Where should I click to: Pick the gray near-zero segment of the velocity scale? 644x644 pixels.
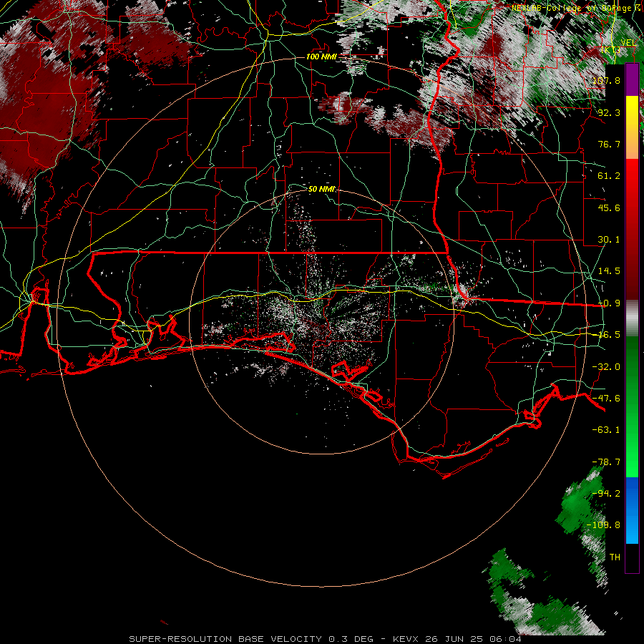[x=632, y=318]
